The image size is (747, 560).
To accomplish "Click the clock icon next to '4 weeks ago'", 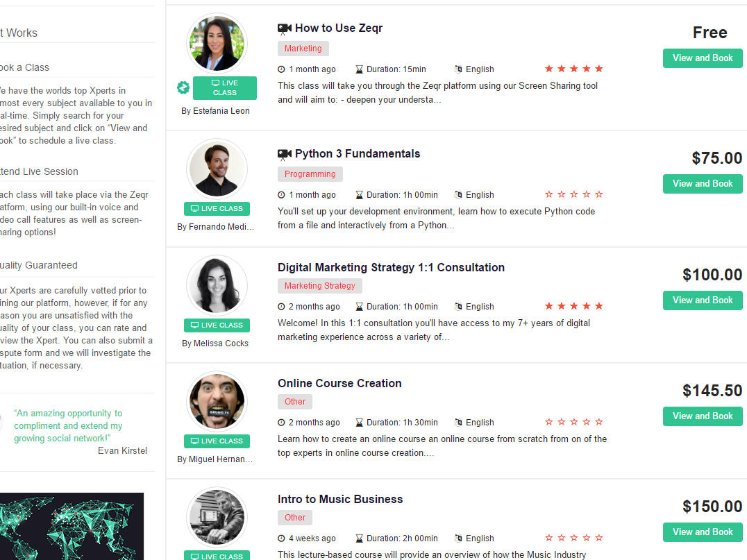I will (282, 538).
